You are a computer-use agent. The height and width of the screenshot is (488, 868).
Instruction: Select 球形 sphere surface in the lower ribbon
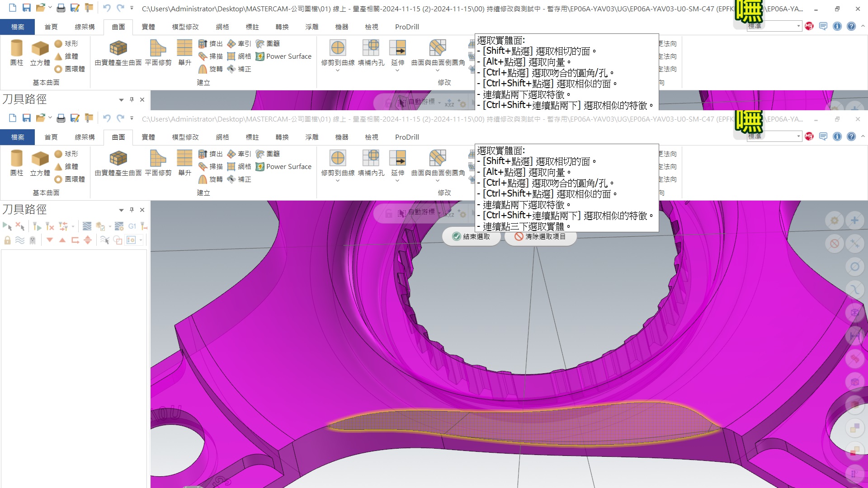(x=66, y=154)
